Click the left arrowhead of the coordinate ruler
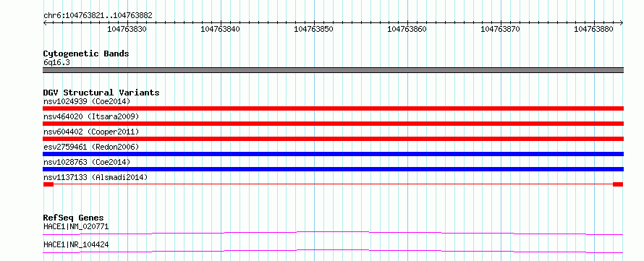This screenshot has height=261, width=644. coord(45,23)
